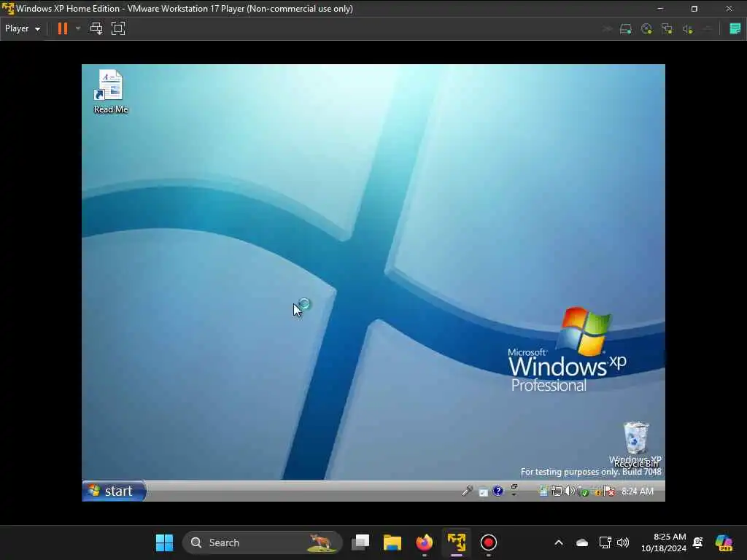Screen dimensions: 747x560
Task: Click the OneDrive cloud tray icon
Action: (x=582, y=542)
